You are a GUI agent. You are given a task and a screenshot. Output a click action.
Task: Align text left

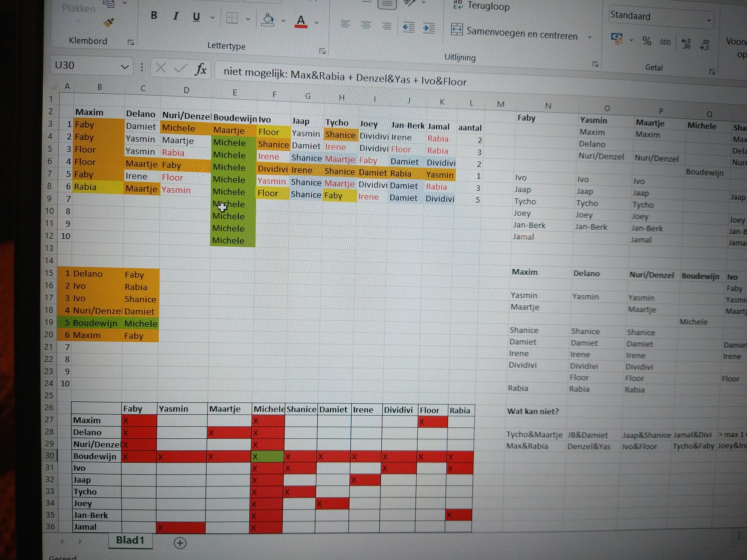pyautogui.click(x=345, y=24)
